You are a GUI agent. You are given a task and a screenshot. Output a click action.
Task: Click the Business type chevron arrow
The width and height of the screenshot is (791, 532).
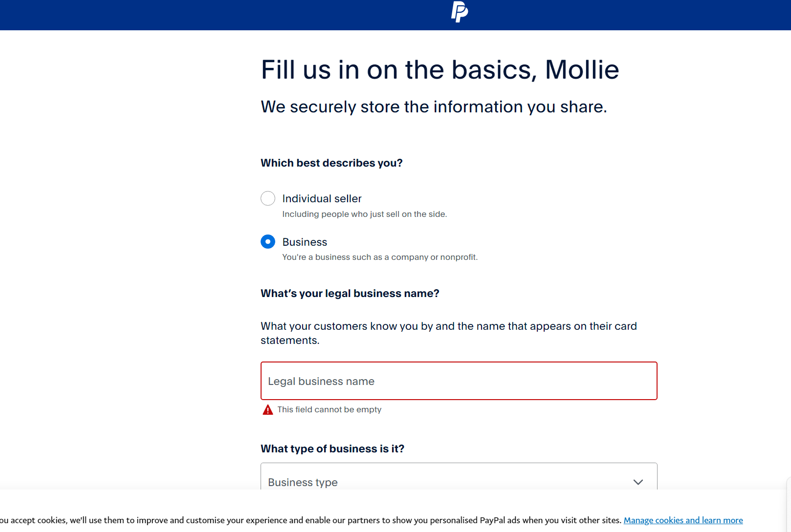point(638,482)
